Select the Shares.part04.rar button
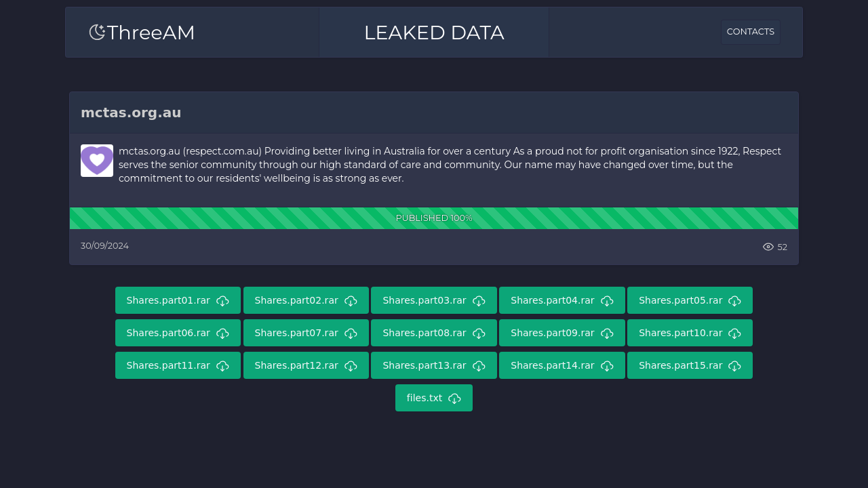The image size is (868, 488). point(562,300)
